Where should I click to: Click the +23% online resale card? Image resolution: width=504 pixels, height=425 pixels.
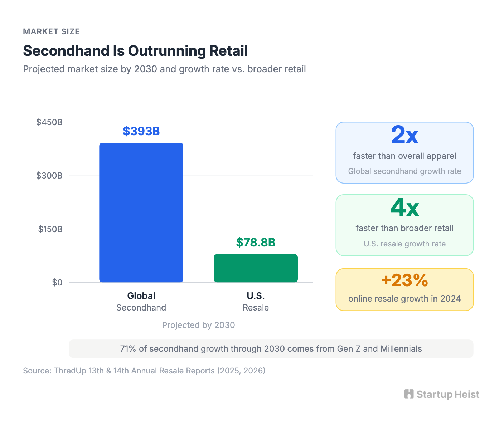point(404,289)
